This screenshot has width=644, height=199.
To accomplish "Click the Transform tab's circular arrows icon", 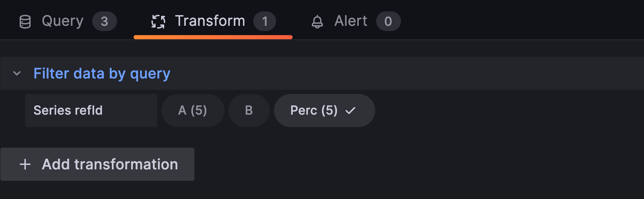I will click(158, 21).
